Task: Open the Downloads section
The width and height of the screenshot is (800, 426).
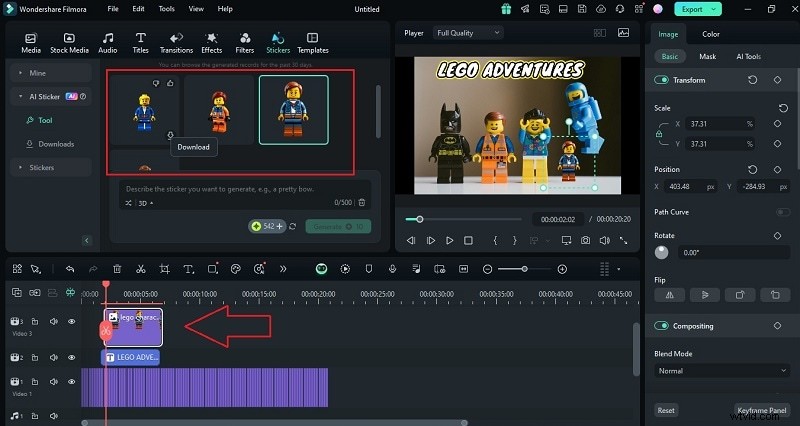Action: (50, 144)
